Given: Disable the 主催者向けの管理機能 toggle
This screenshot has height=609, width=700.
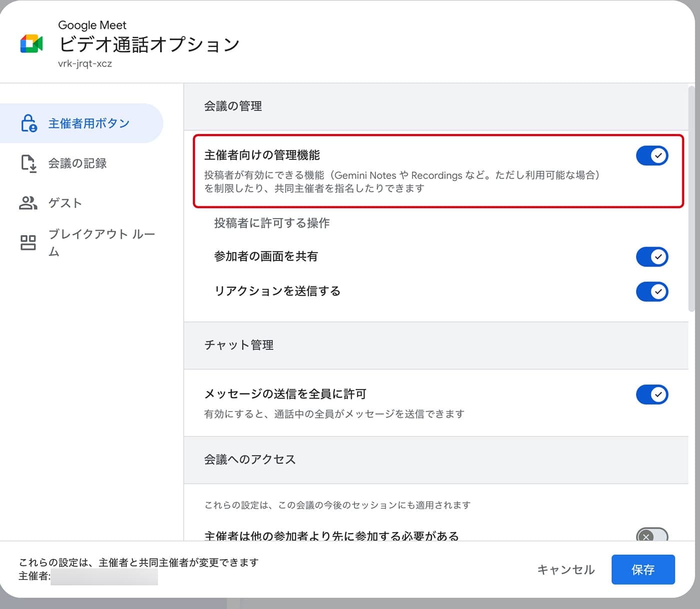Looking at the screenshot, I should [x=651, y=155].
